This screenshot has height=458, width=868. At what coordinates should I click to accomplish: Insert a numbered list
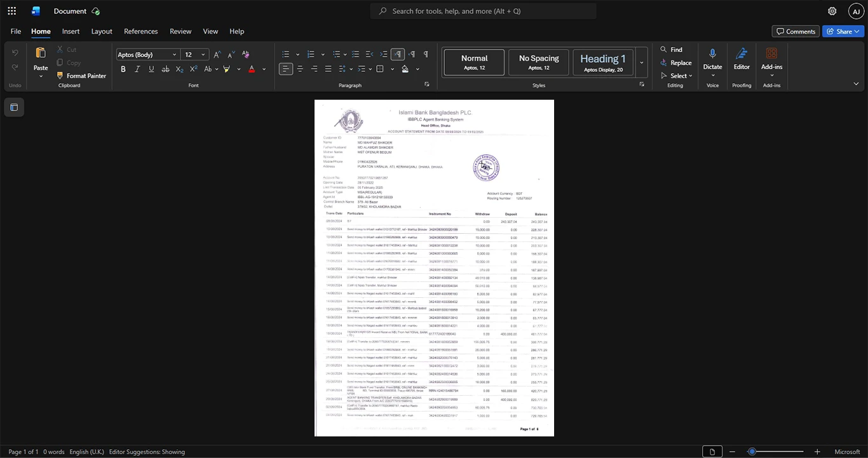[x=311, y=54]
